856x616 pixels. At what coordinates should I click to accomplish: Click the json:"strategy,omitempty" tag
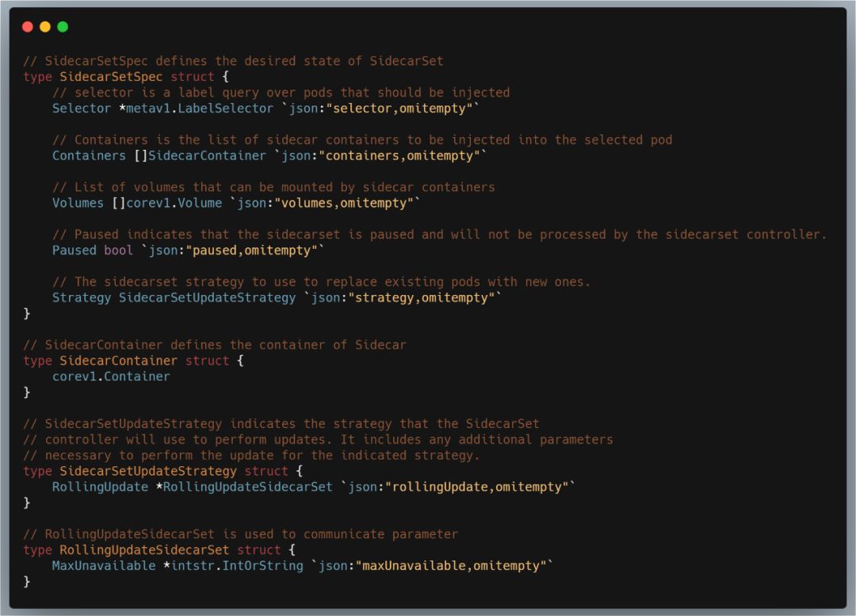[x=403, y=299]
